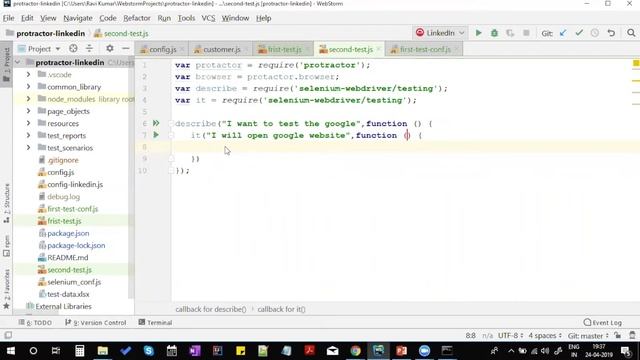Expand the test_reports folder
Screen dimensions: 640x360
pos(28,136)
